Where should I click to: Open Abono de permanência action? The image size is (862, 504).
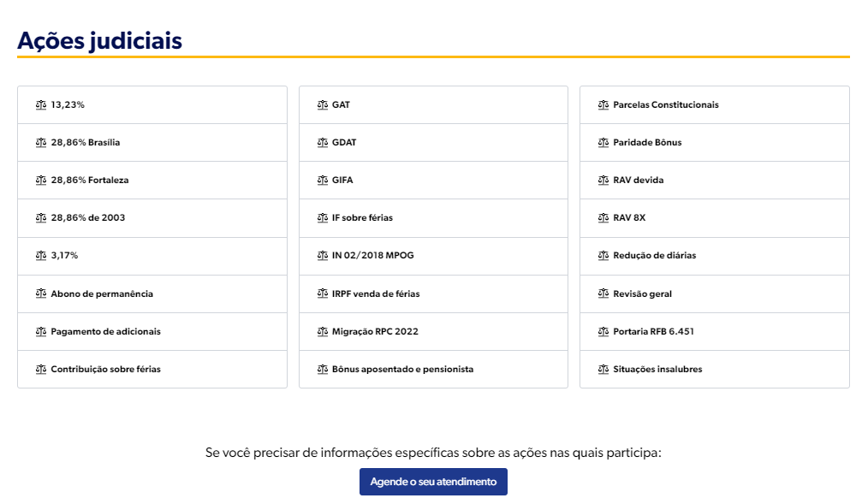pos(101,294)
